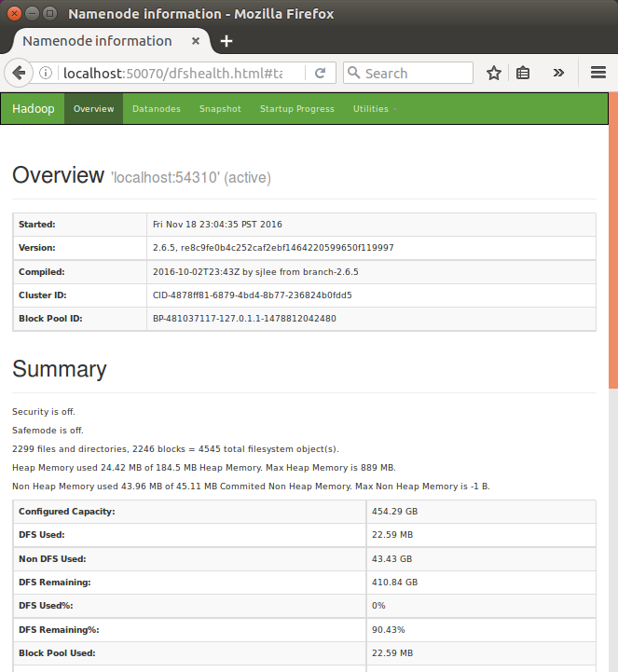Maximize the Firefox window
This screenshot has width=618, height=672.
(x=50, y=14)
